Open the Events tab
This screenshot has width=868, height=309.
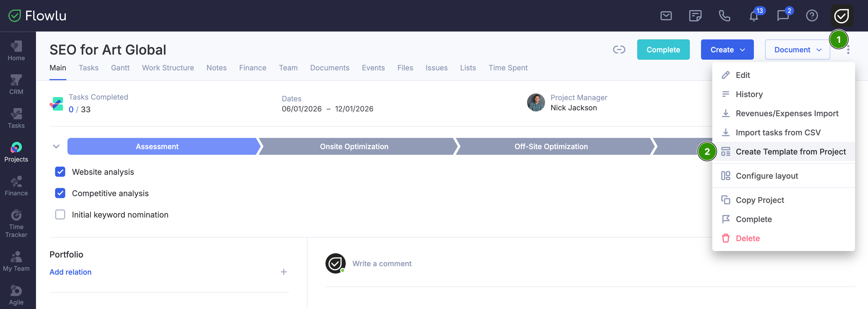[x=373, y=68]
